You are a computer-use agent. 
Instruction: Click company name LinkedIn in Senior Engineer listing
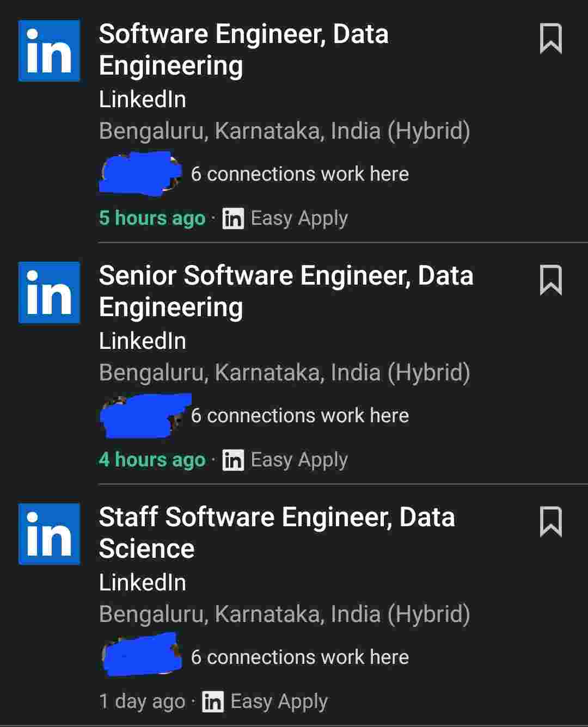(x=143, y=341)
